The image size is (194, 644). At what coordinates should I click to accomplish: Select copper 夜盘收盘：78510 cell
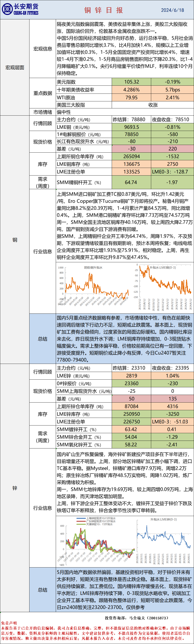point(172,119)
